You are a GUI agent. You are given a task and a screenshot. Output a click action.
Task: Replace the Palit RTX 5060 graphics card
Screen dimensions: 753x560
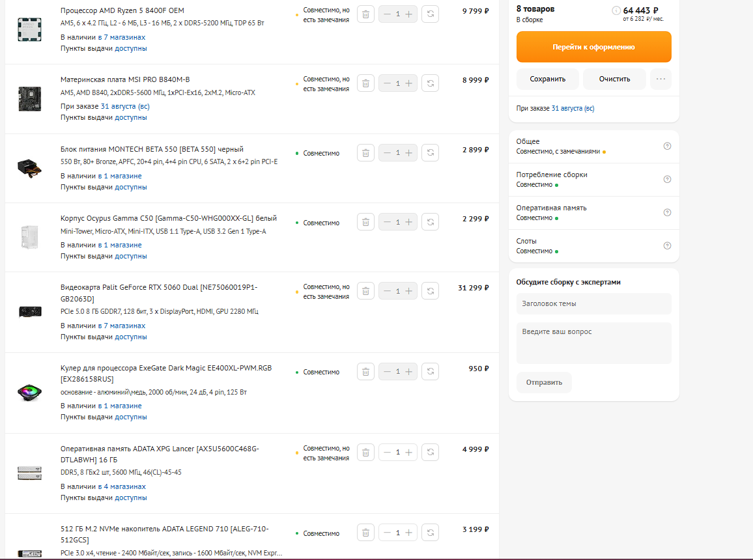pos(431,291)
